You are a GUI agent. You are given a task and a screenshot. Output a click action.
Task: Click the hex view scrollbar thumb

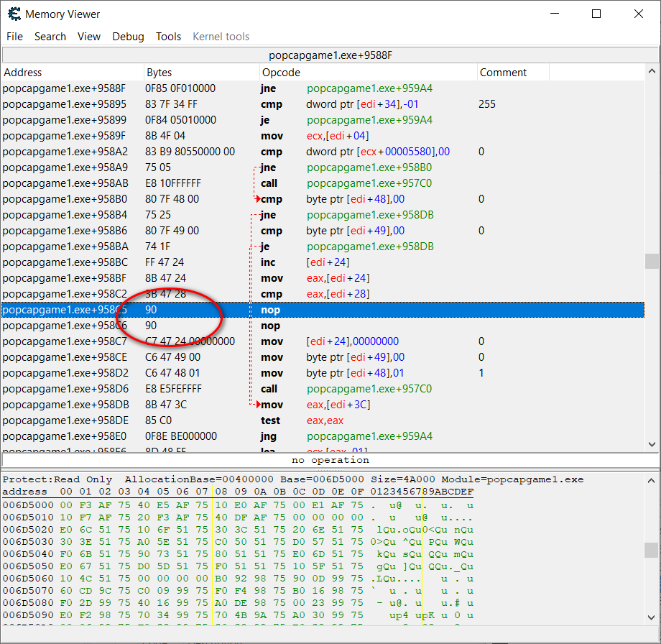[x=652, y=550]
